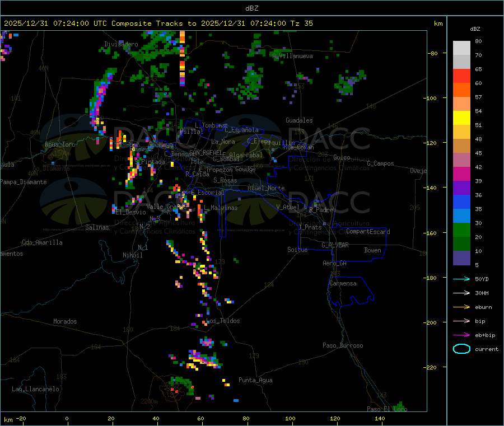Click the 'Cda_Amarilla' map label
The width and height of the screenshot is (504, 426).
[x=42, y=242]
